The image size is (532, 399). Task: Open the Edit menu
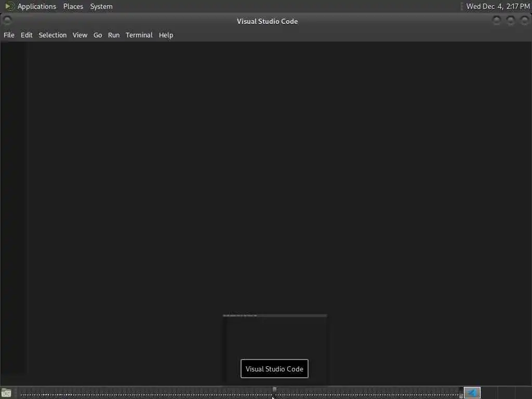pyautogui.click(x=26, y=35)
